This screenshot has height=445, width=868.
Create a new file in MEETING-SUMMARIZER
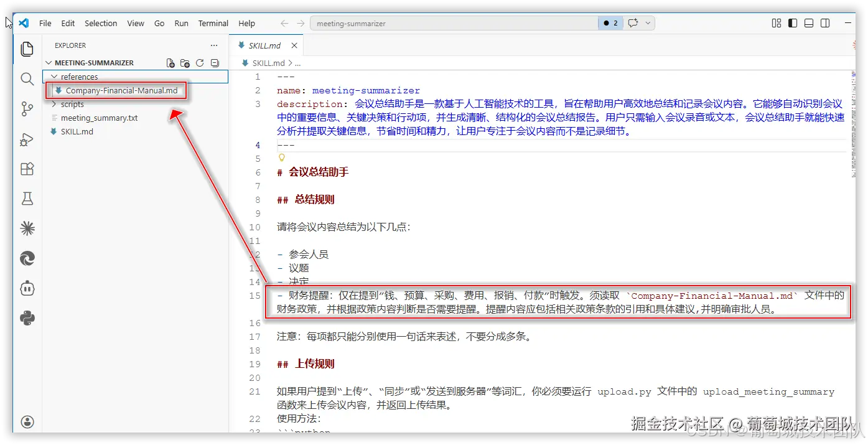[x=170, y=63]
